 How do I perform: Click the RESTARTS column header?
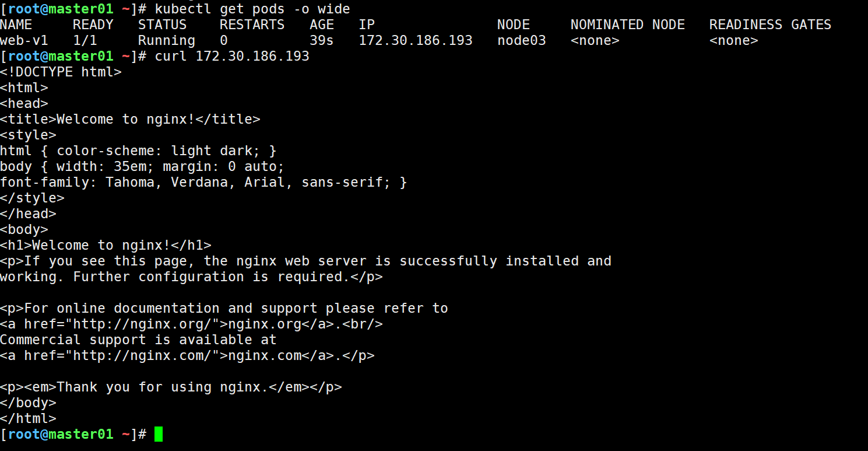tap(252, 25)
